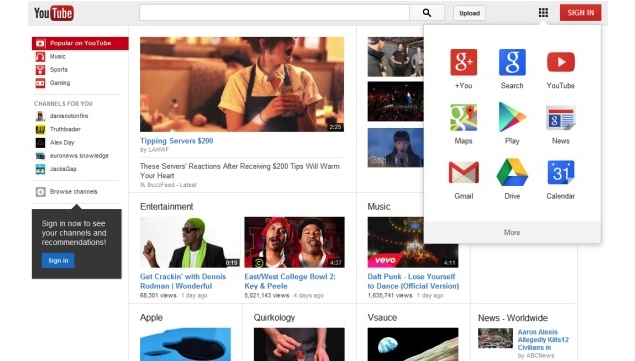This screenshot has height=361, width=635.
Task: Open the Vsauce earth video thumbnail
Action: tap(413, 344)
